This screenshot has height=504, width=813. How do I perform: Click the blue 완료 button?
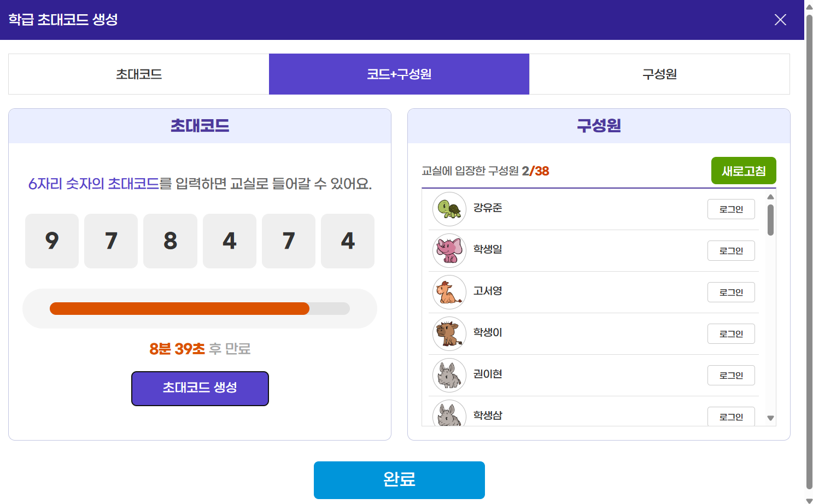click(399, 480)
